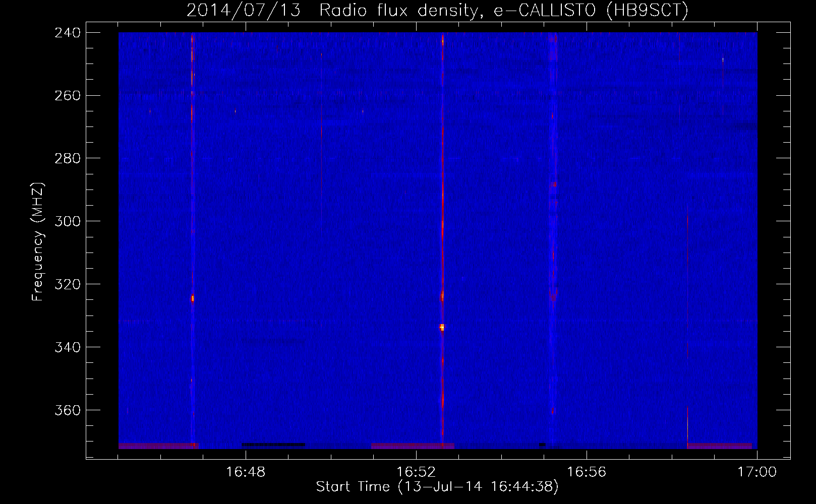Select the 320 frequency tick label
The width and height of the screenshot is (816, 504).
coord(67,284)
